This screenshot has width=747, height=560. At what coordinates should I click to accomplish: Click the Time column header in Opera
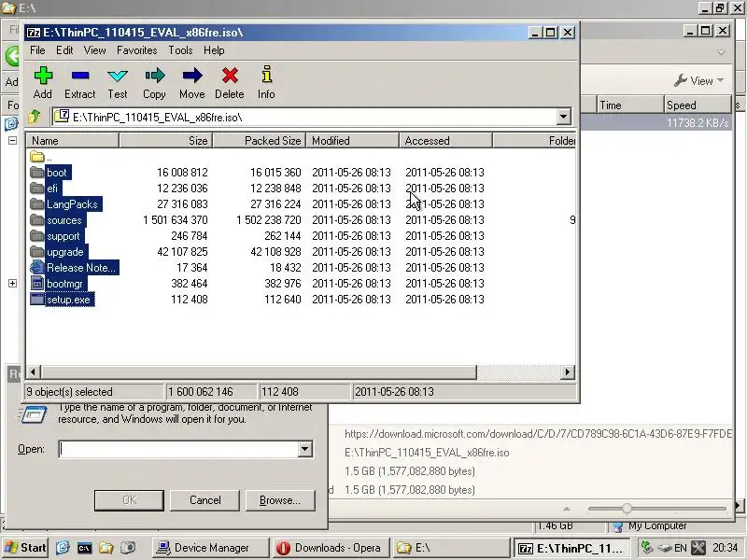[x=629, y=105]
